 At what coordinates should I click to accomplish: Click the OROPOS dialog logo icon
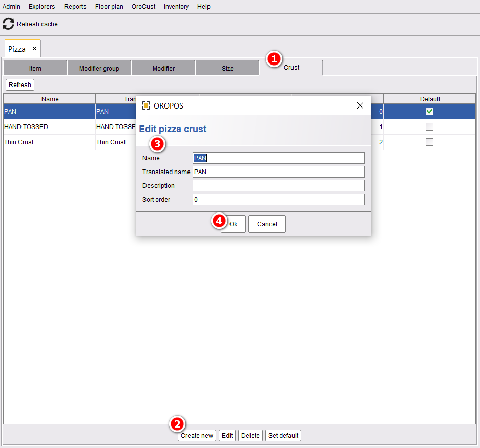[146, 105]
